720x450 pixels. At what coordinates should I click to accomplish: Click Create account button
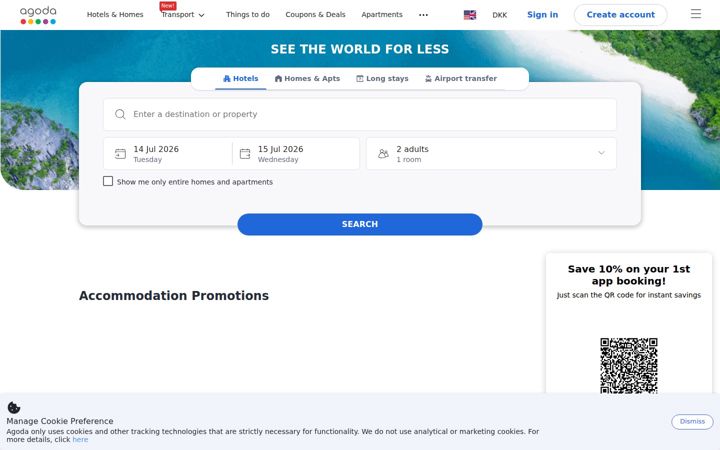click(621, 15)
